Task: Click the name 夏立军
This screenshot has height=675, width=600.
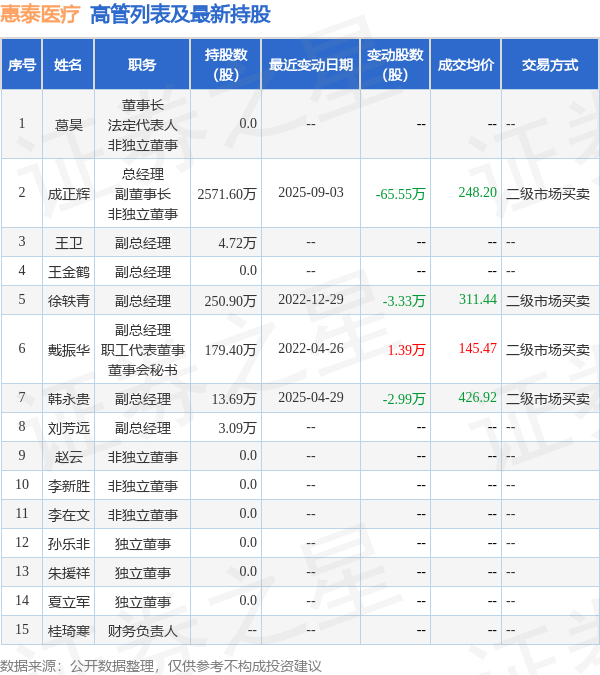Action: [68, 602]
